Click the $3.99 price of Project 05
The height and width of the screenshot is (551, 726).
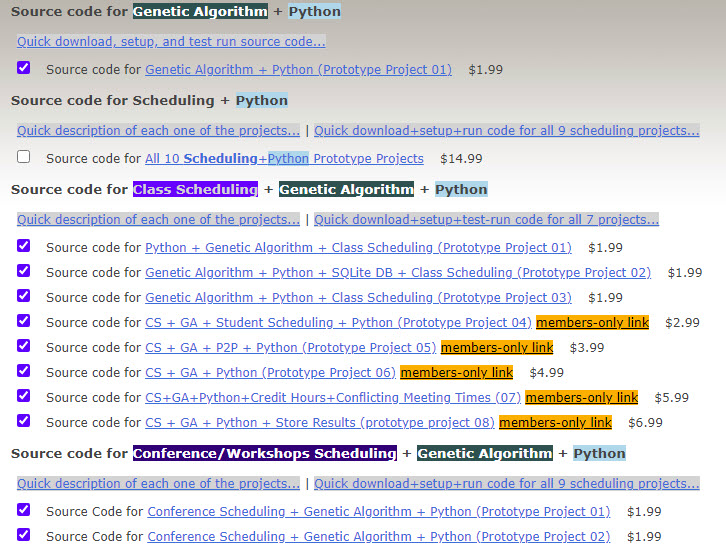(587, 348)
